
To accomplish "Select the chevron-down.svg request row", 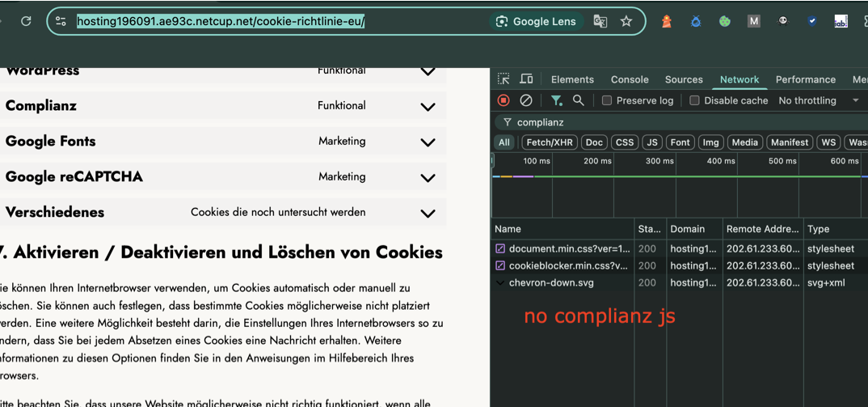I will click(x=680, y=282).
